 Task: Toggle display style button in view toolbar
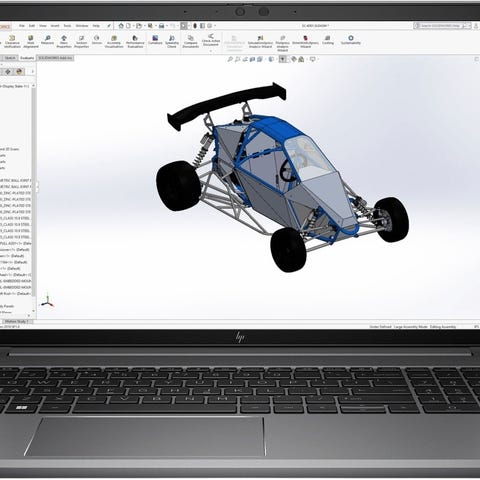(283, 59)
